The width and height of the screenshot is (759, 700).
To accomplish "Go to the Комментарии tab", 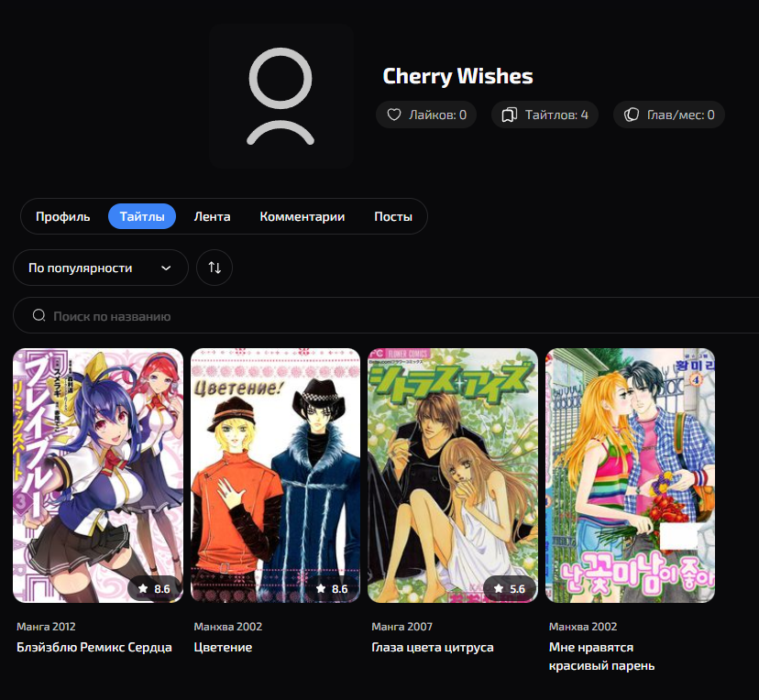I will [x=302, y=216].
